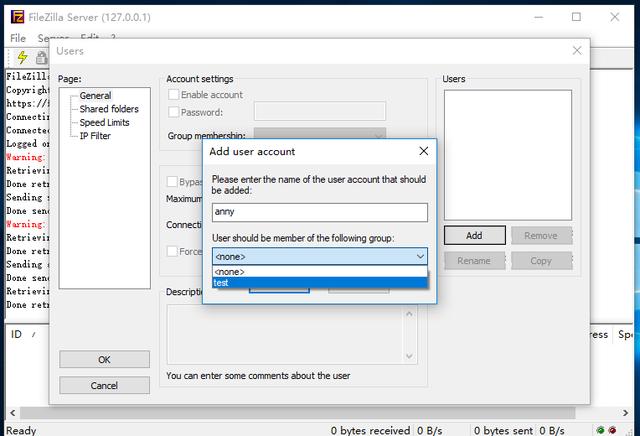The image size is (640, 436).
Task: Click the bytes received status entry
Action: [x=370, y=430]
